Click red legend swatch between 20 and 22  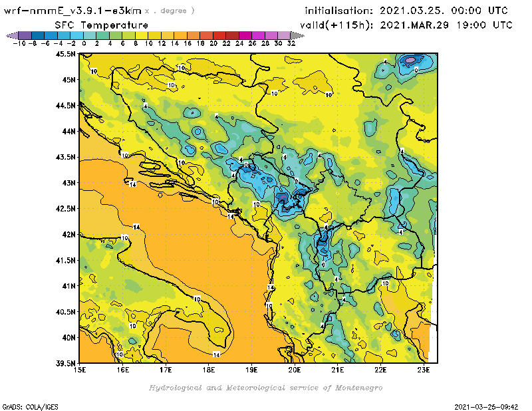coord(219,35)
